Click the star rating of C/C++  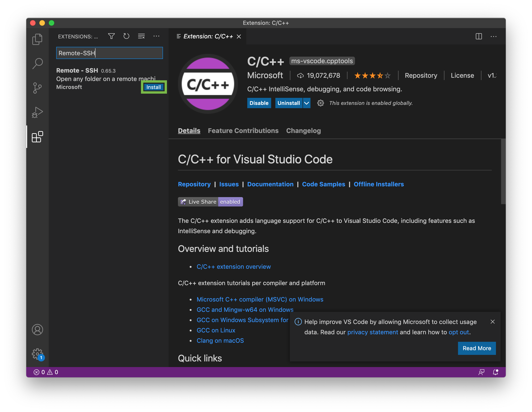[372, 75]
